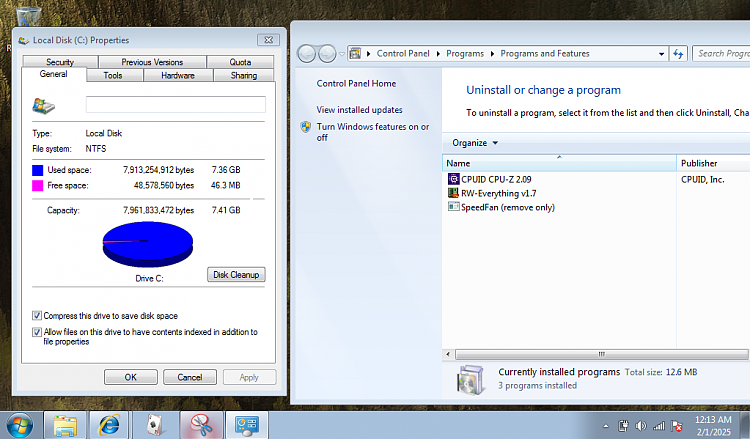Click the blue Used space color swatch
This screenshot has width=750, height=439.
click(x=37, y=170)
